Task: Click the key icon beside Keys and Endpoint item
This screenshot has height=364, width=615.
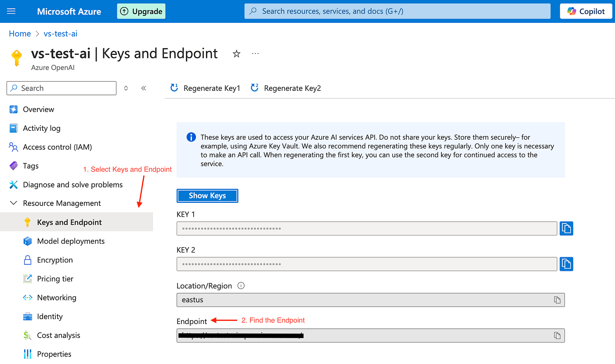Action: (28, 222)
